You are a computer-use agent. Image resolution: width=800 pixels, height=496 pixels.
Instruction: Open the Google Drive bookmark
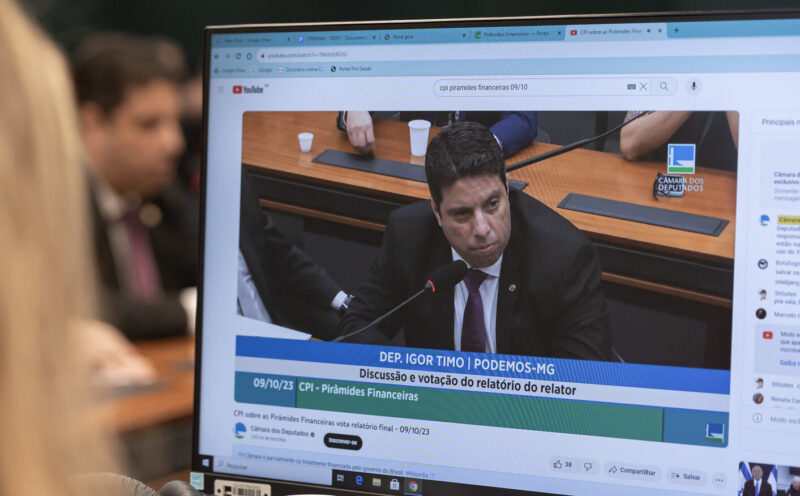pyautogui.click(x=230, y=70)
